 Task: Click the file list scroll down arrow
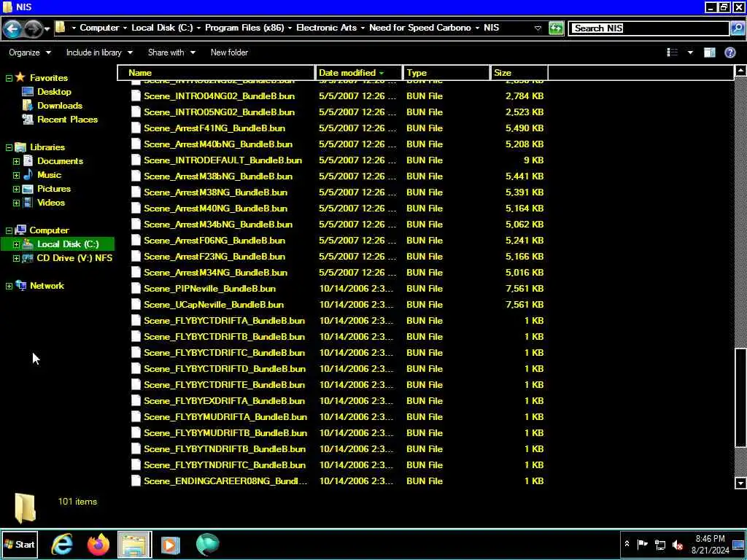[x=740, y=483]
